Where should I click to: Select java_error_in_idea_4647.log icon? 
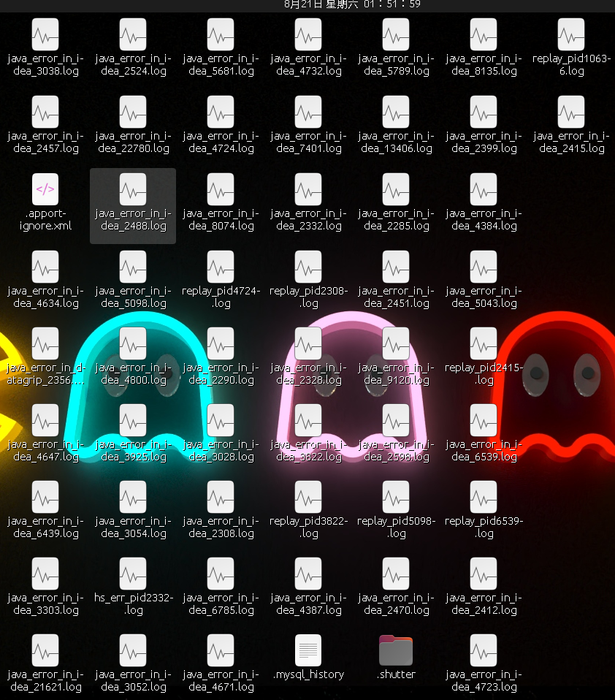(45, 420)
